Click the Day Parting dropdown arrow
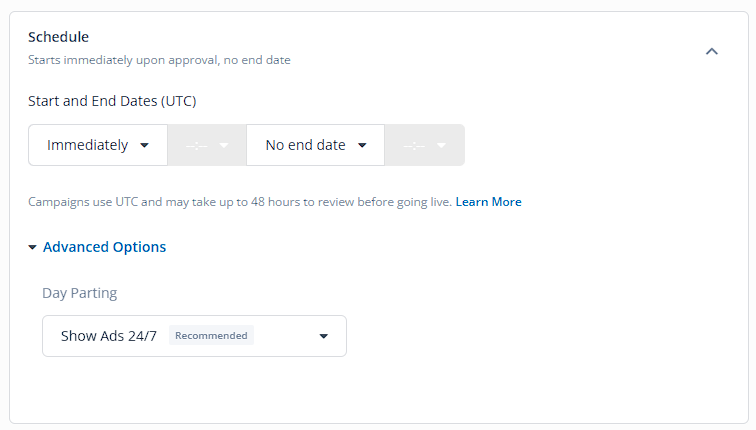Screen dimensions: 756x430 point(324,336)
